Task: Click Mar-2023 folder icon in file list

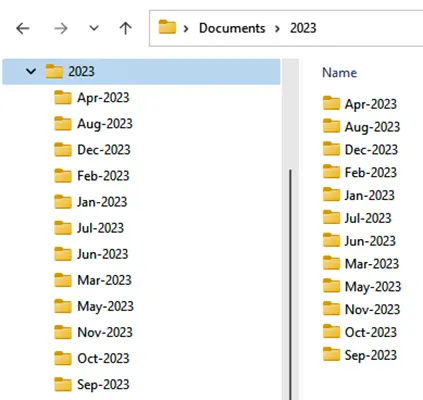Action: 331,262
